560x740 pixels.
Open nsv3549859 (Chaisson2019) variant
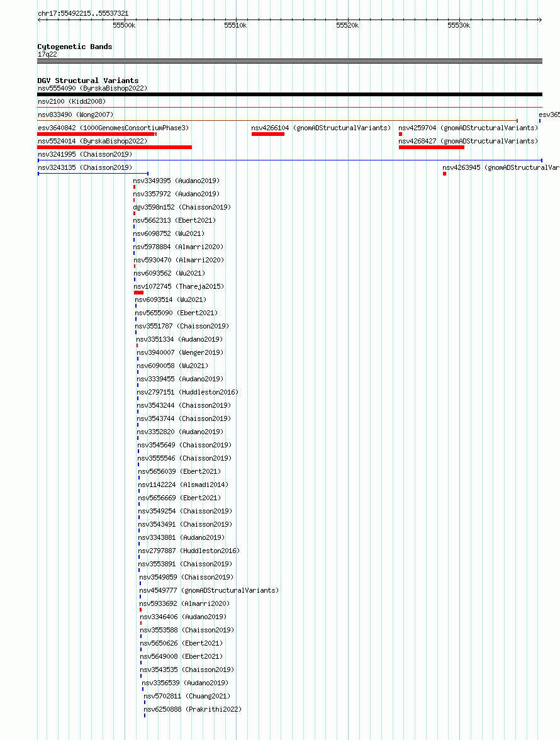[x=186, y=577]
